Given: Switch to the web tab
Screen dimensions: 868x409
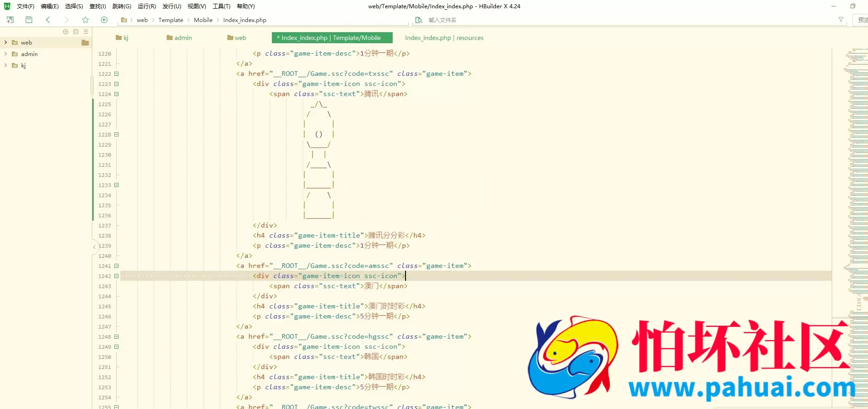Looking at the screenshot, I should [x=237, y=38].
